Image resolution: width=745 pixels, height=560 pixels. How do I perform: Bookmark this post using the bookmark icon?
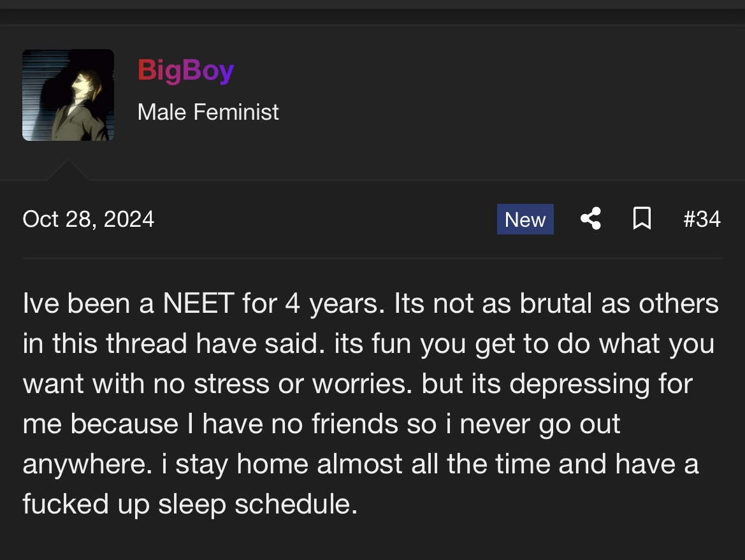coord(642,219)
